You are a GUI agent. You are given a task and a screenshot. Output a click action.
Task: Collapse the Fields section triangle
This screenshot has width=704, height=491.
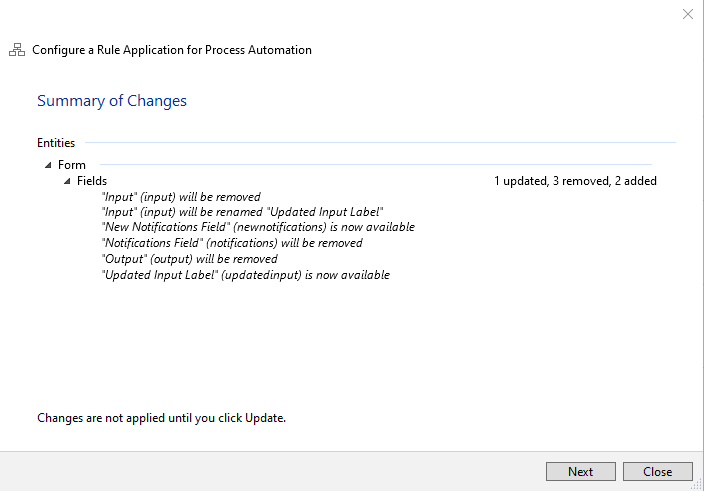67,181
